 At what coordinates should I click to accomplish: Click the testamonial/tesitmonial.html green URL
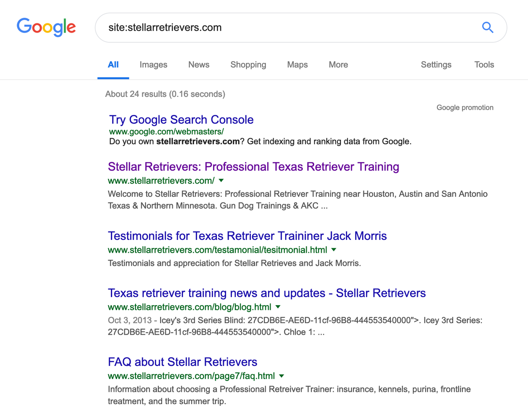217,250
